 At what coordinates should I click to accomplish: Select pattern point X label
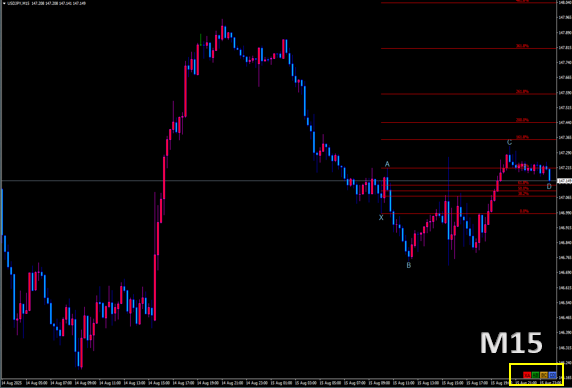381,218
